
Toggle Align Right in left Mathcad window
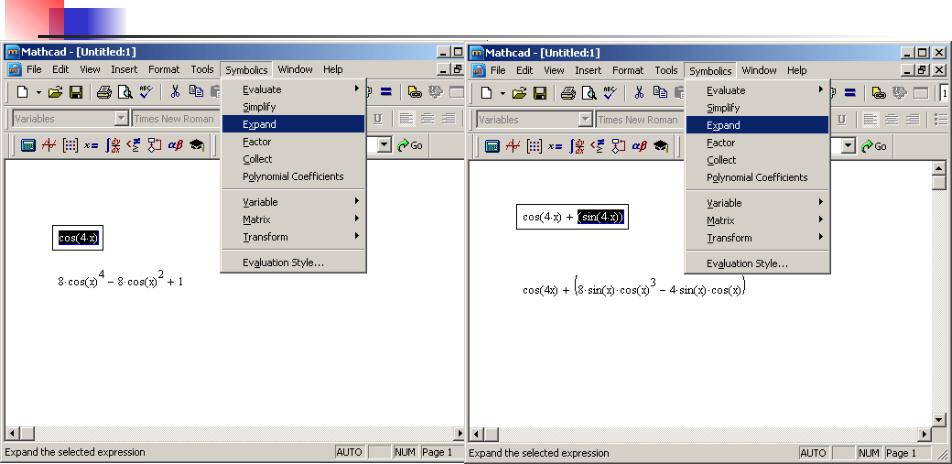click(x=448, y=119)
